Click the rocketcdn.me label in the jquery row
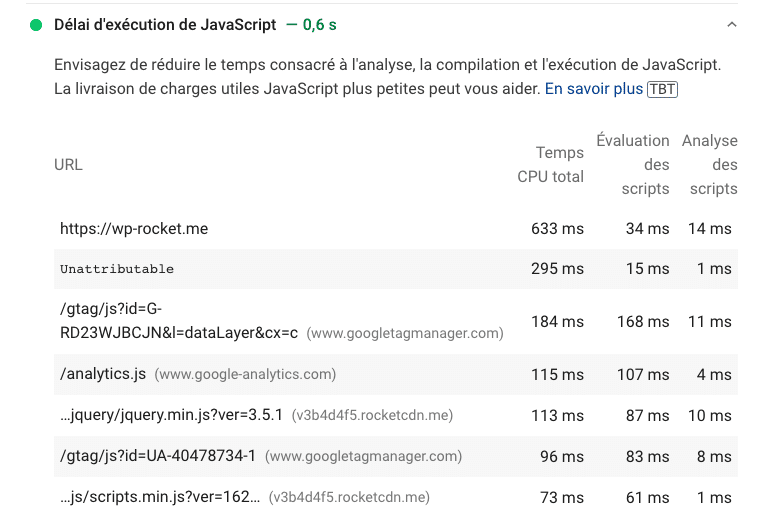 [x=372, y=416]
